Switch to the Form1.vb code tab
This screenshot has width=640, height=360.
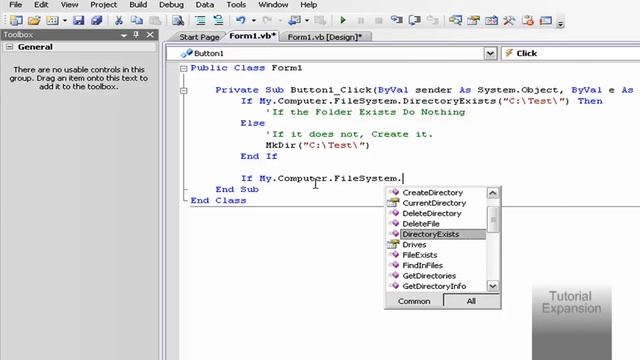252,36
